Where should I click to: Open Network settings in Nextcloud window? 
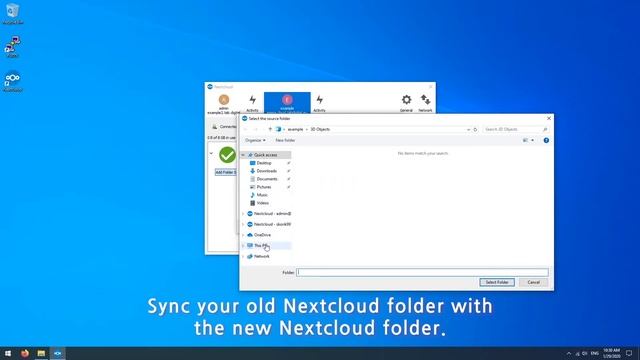coord(425,103)
